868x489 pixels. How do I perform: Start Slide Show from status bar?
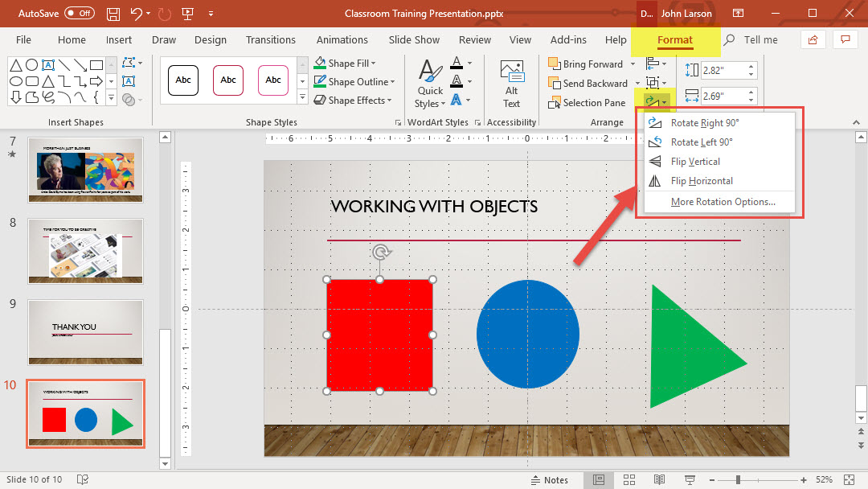[688, 480]
